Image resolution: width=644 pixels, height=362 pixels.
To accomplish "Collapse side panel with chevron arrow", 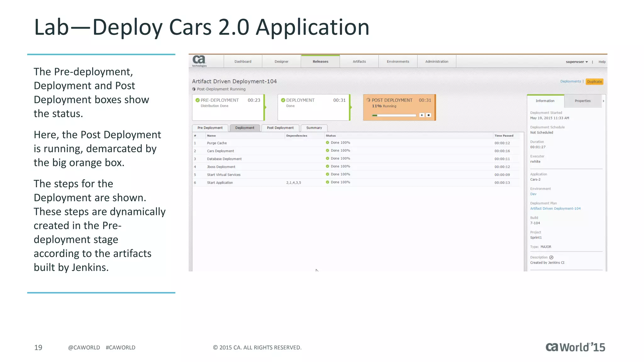I will click(603, 101).
